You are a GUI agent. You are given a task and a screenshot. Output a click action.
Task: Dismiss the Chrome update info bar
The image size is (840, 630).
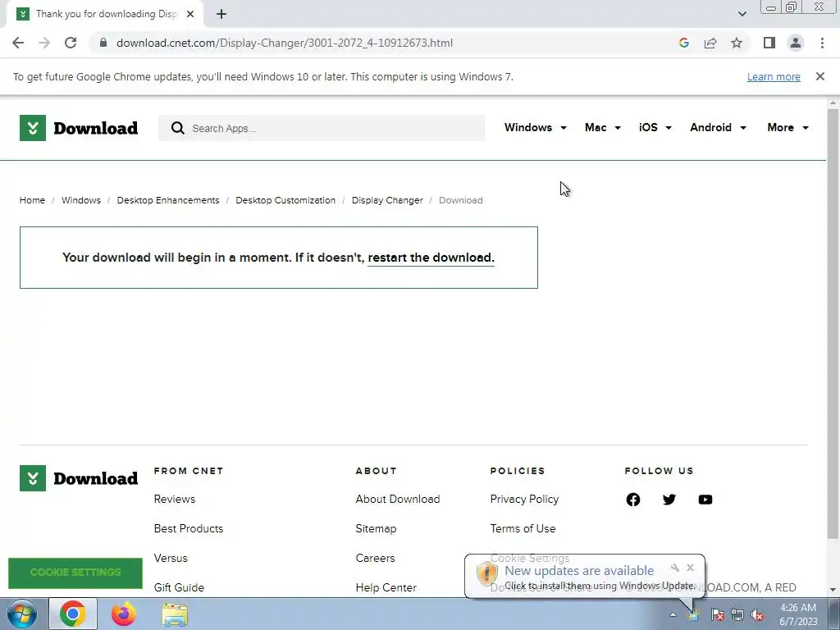click(x=819, y=76)
